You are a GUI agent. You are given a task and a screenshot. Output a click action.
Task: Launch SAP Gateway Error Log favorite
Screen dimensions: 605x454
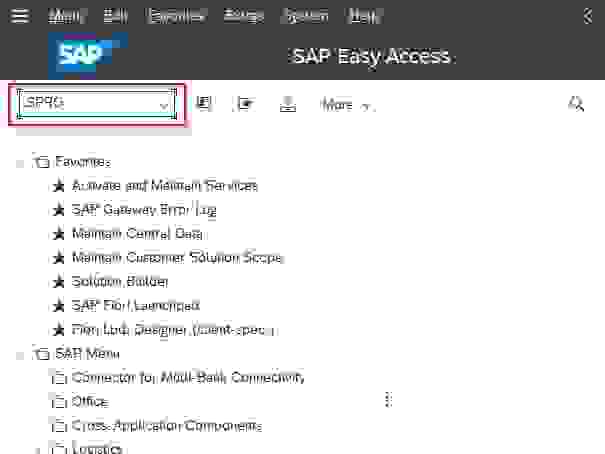point(144,210)
